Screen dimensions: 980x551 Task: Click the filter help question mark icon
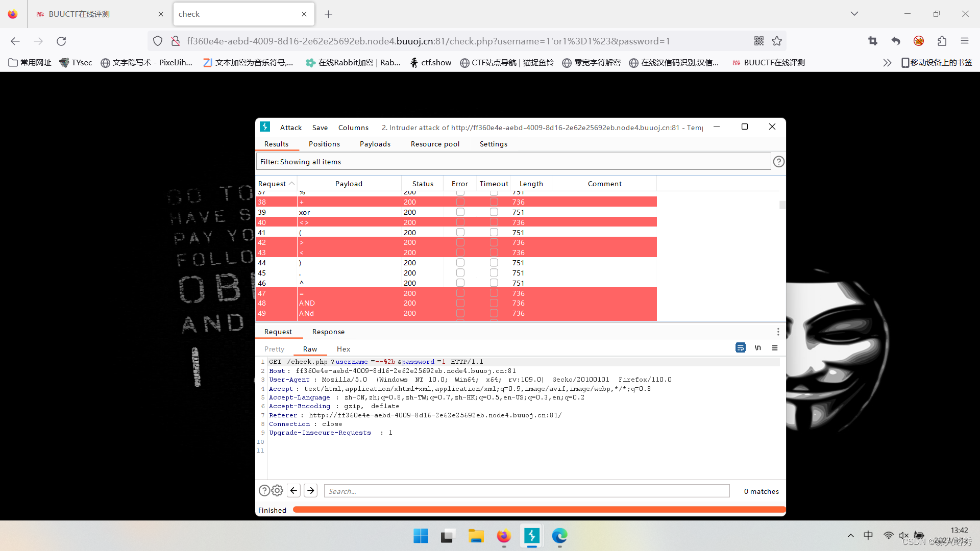coord(778,162)
